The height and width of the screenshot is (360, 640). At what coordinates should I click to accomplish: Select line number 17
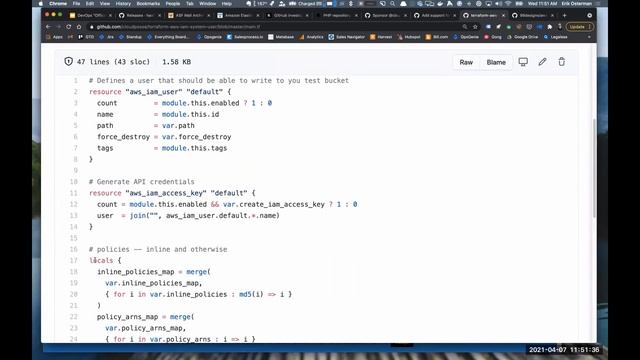tap(73, 260)
